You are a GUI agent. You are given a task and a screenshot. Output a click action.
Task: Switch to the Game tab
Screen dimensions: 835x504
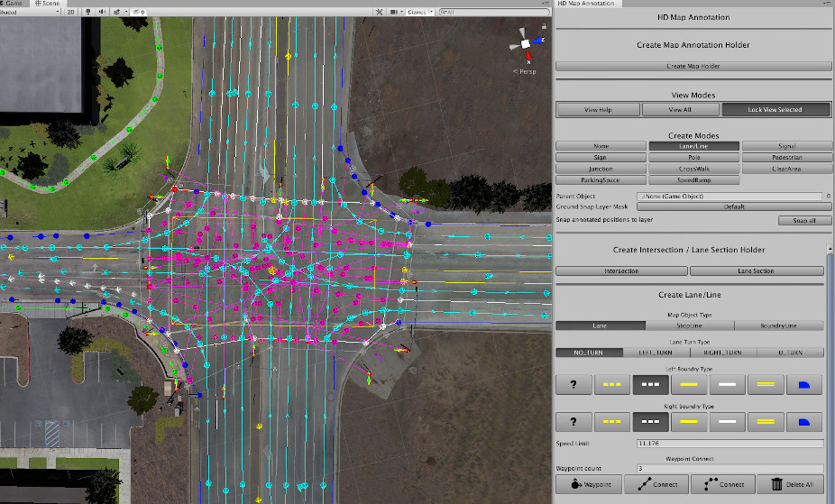point(14,4)
